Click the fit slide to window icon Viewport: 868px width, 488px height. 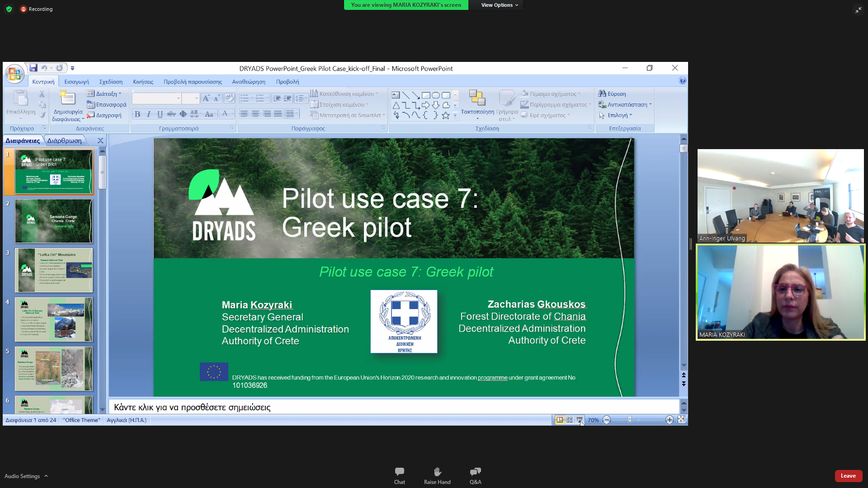click(681, 419)
